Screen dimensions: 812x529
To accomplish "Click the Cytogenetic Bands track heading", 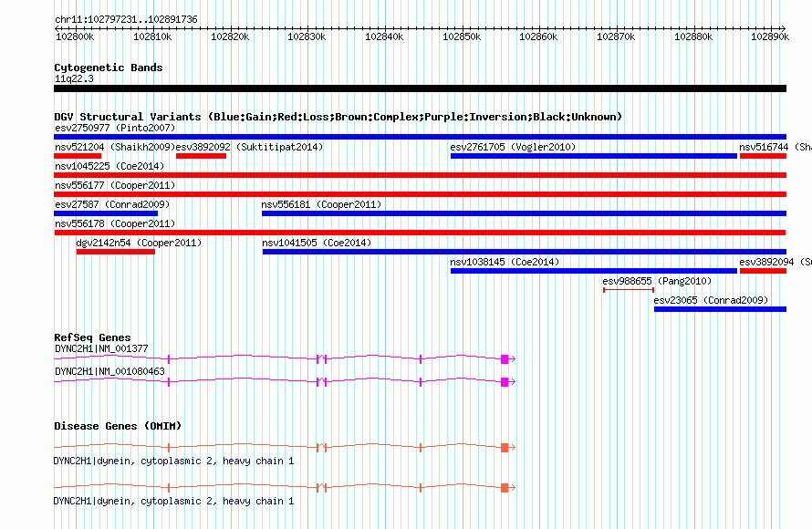I will click(109, 67).
